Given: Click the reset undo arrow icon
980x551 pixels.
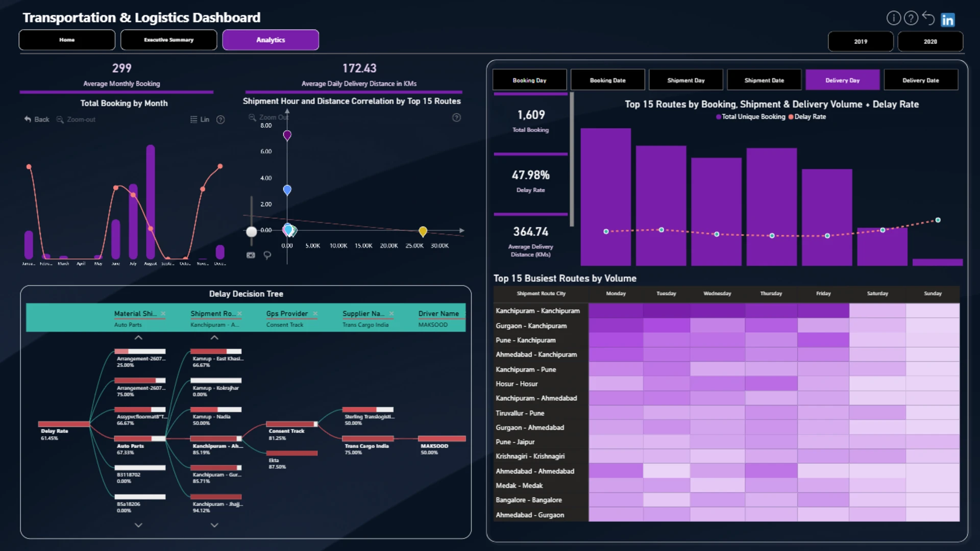Looking at the screenshot, I should coord(928,18).
